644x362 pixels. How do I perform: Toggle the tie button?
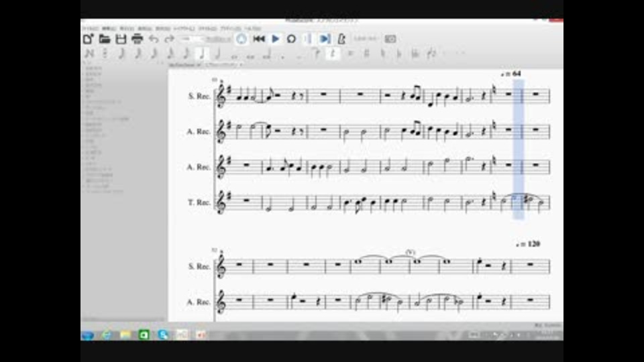pos(316,54)
